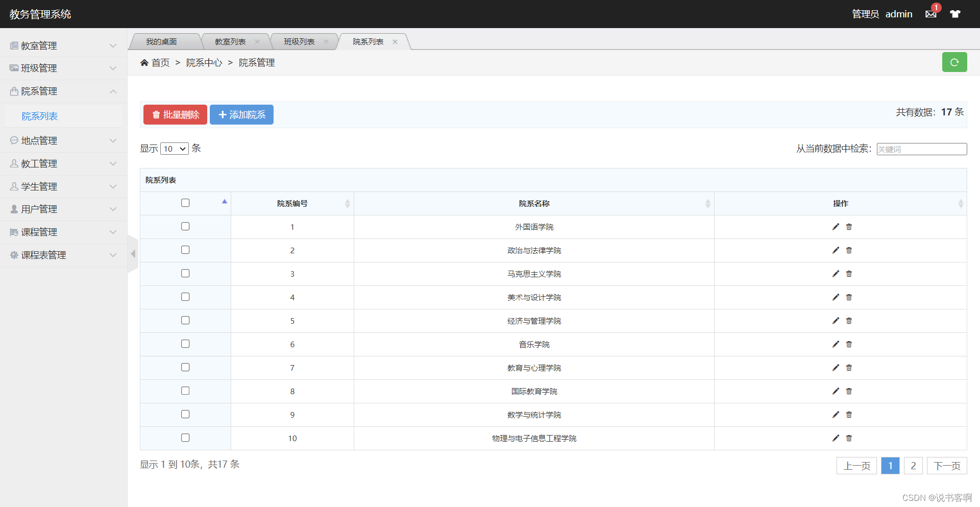Edit the 音乐学院 row with pencil

(x=836, y=344)
